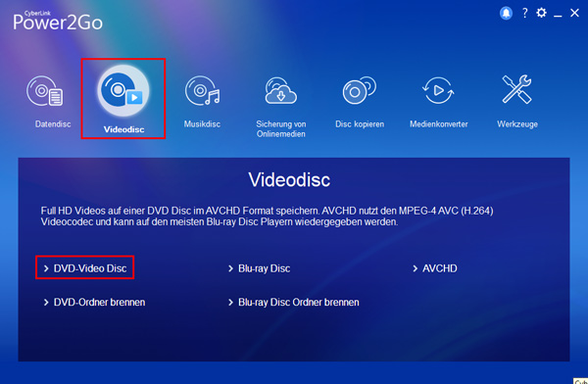Screen dimensions: 588x384
Task: Select DVD-Ordner brennen option
Action: coord(94,303)
